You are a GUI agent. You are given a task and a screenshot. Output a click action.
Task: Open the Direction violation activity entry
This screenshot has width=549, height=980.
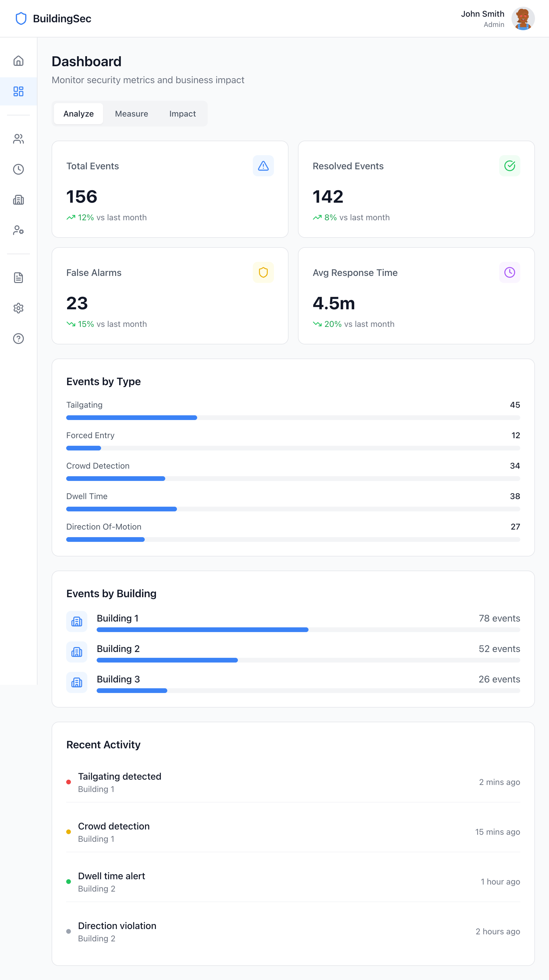[293, 932]
